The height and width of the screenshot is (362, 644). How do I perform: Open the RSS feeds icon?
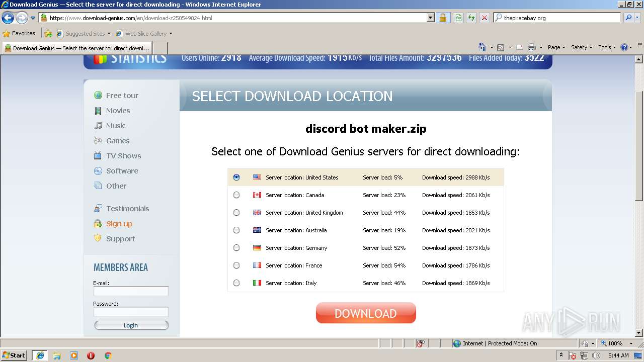[501, 47]
